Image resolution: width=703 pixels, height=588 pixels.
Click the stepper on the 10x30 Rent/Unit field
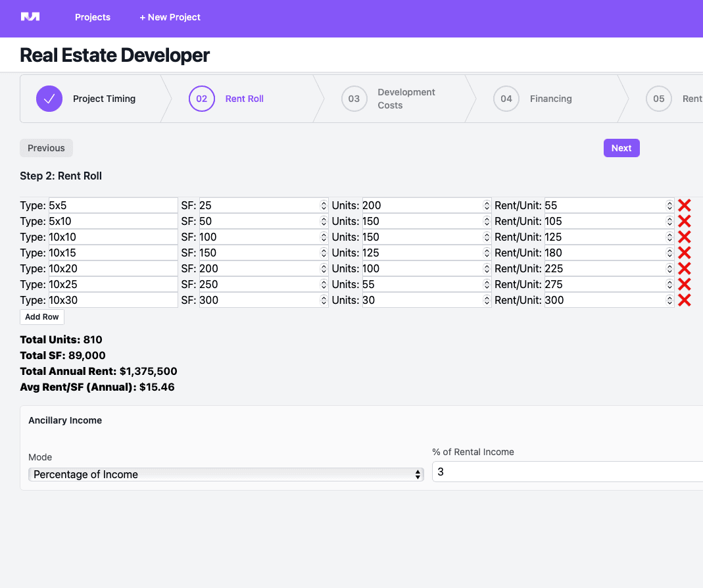(669, 300)
